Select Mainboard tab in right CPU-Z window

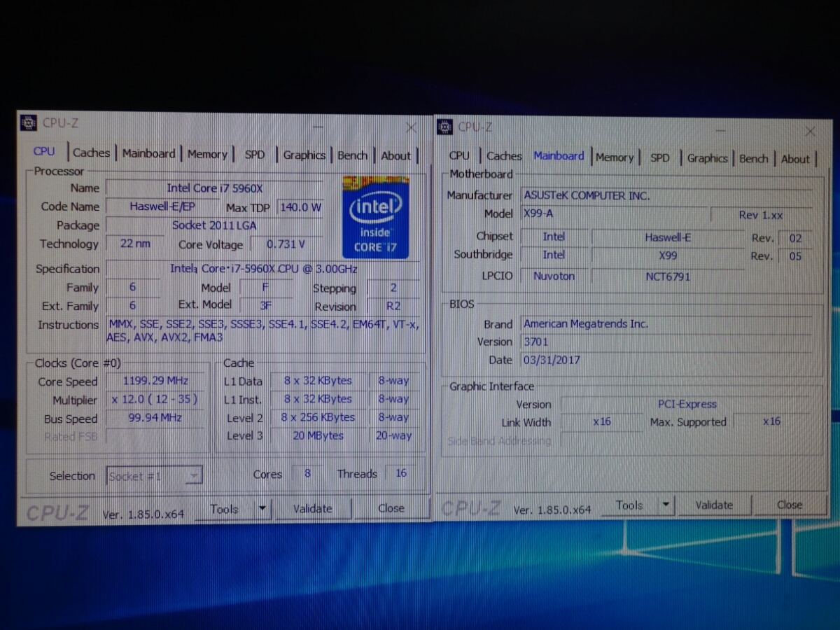[x=559, y=155]
